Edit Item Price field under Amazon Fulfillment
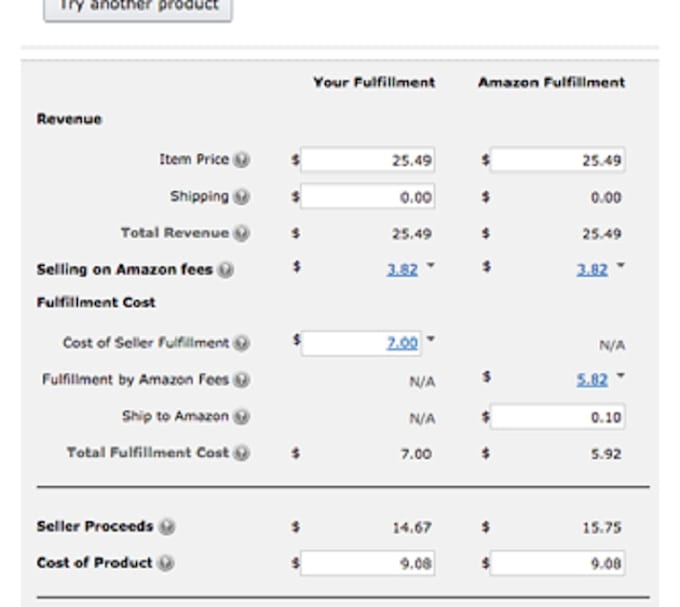This screenshot has height=607, width=680. coord(557,160)
